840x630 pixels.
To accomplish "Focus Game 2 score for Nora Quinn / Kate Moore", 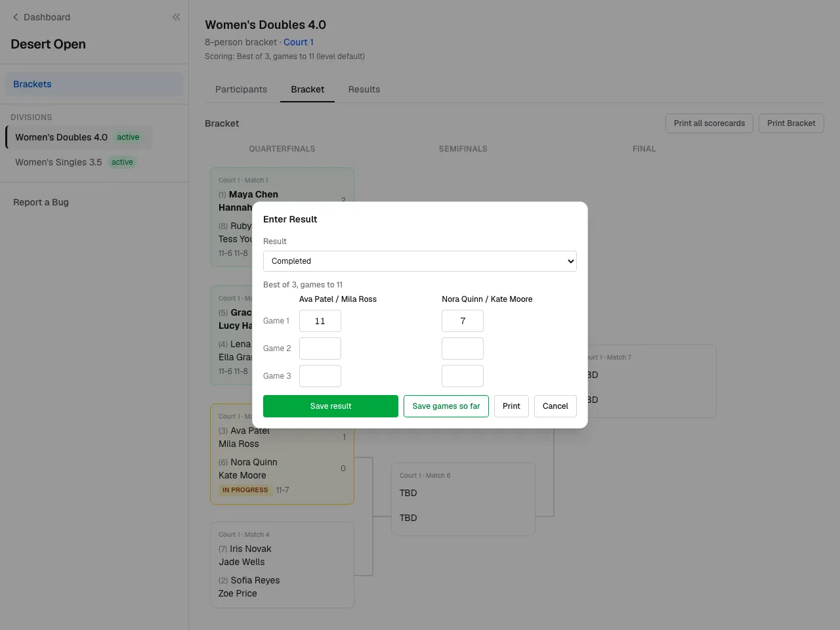I will [x=463, y=348].
